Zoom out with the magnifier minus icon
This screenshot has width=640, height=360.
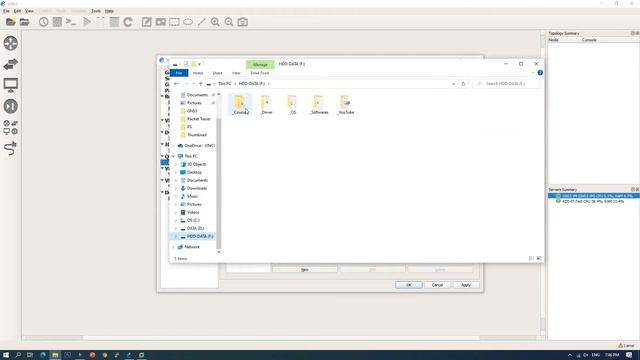(229, 22)
